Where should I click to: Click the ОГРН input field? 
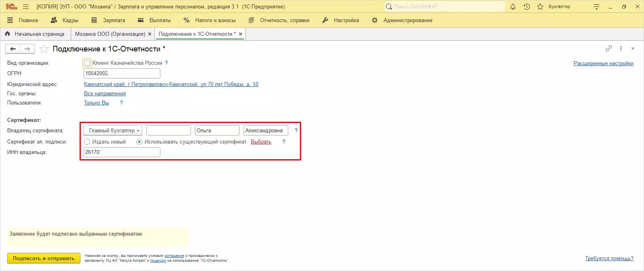tap(122, 74)
